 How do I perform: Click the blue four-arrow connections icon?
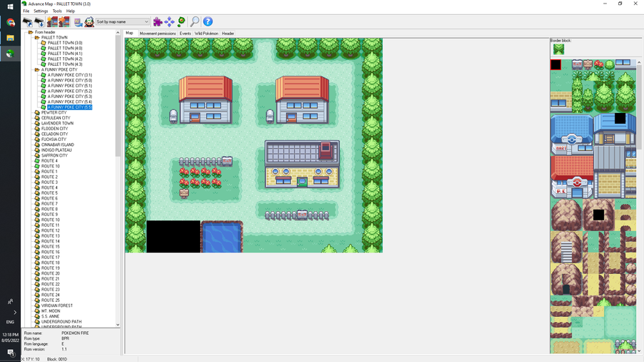pos(169,21)
